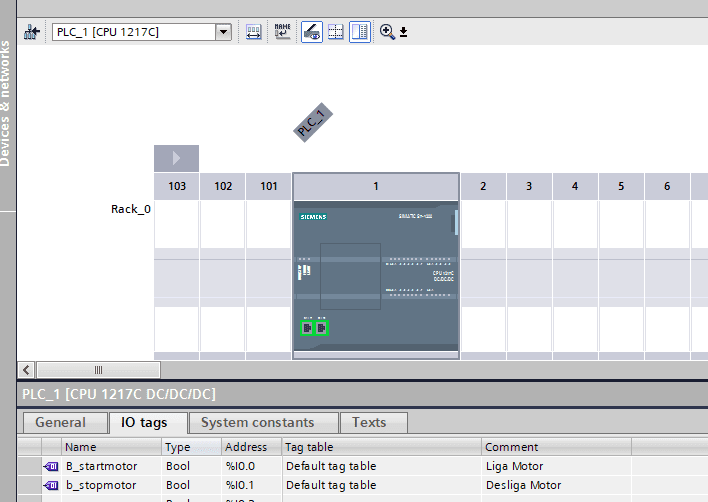Click the Bool type cell of b_stopmotor

(x=191, y=485)
